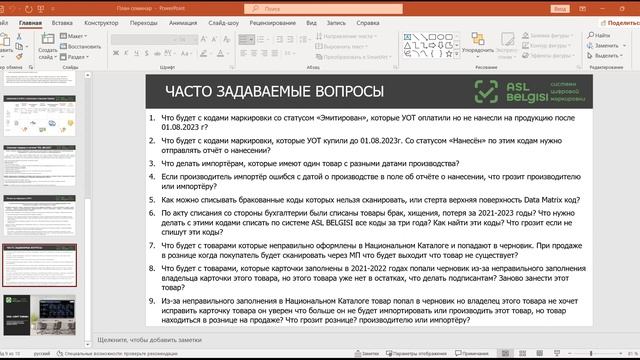Open the Главная ribbon tab
The width and height of the screenshot is (640, 360).
(x=30, y=23)
